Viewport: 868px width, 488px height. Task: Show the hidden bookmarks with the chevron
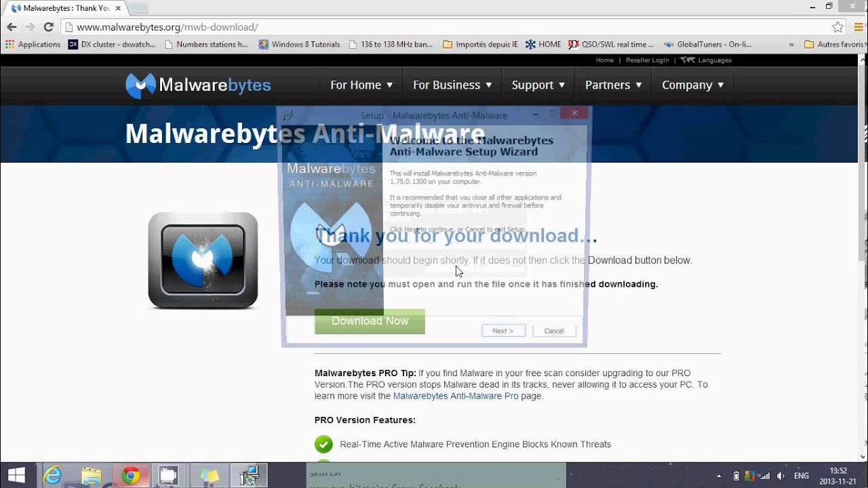pyautogui.click(x=791, y=44)
